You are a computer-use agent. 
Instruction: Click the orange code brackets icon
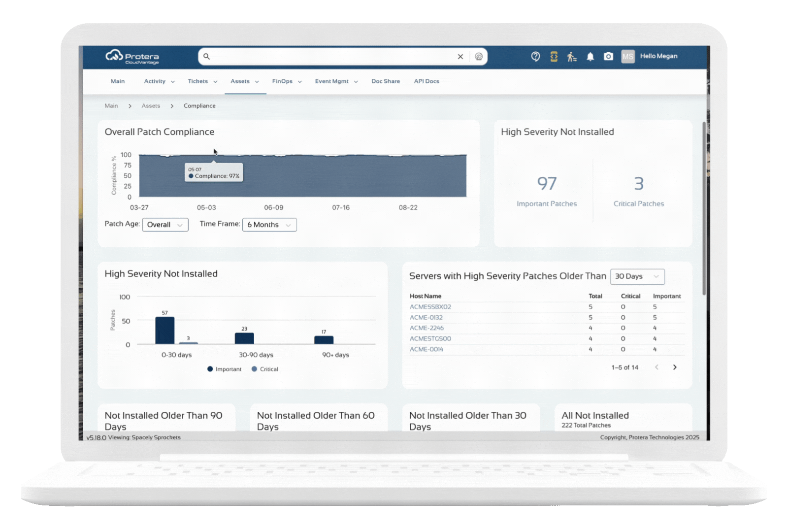coord(554,57)
